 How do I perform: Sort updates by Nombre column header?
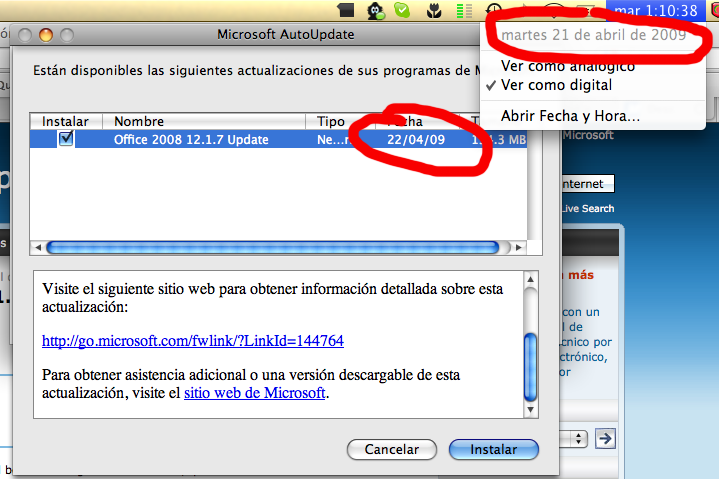[204, 121]
